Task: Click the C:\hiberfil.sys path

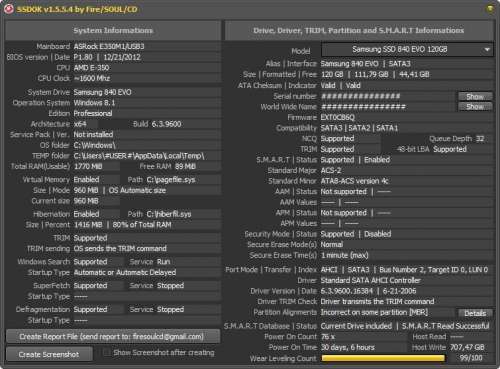Action: point(169,214)
